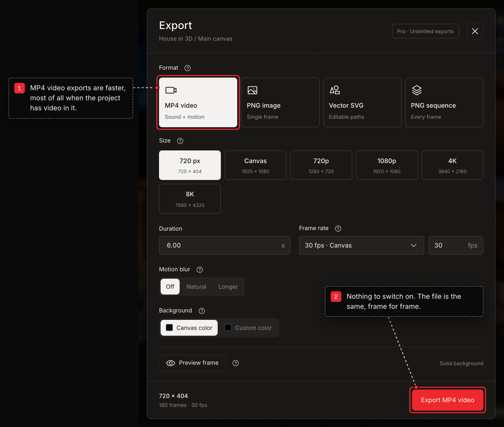Click the eye icon in Preview frame
The height and width of the screenshot is (427, 504).
171,363
